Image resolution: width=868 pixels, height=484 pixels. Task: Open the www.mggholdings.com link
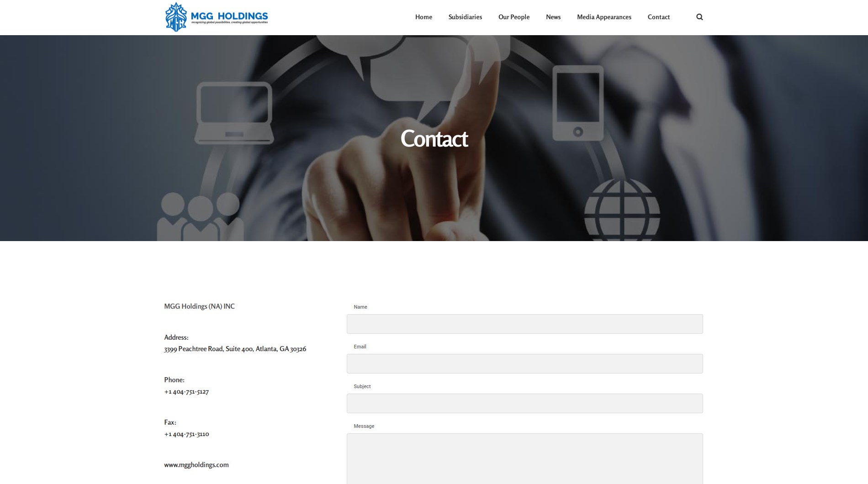coord(196,465)
